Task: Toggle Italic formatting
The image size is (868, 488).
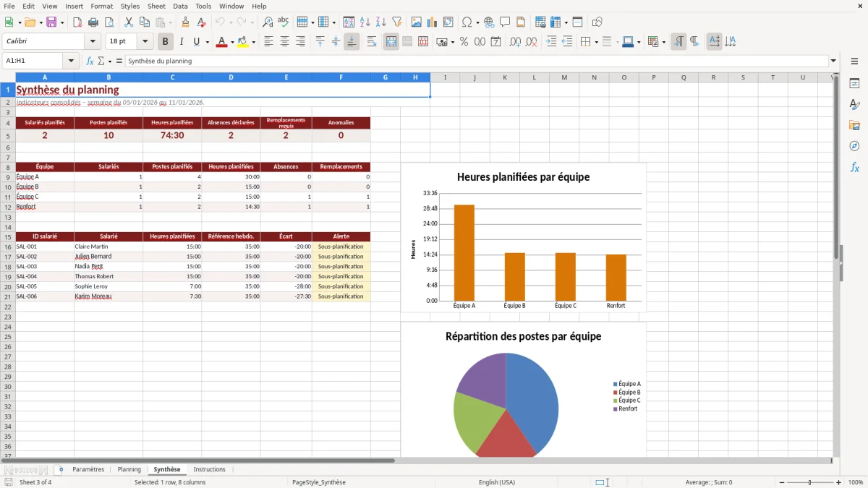Action: (x=182, y=42)
